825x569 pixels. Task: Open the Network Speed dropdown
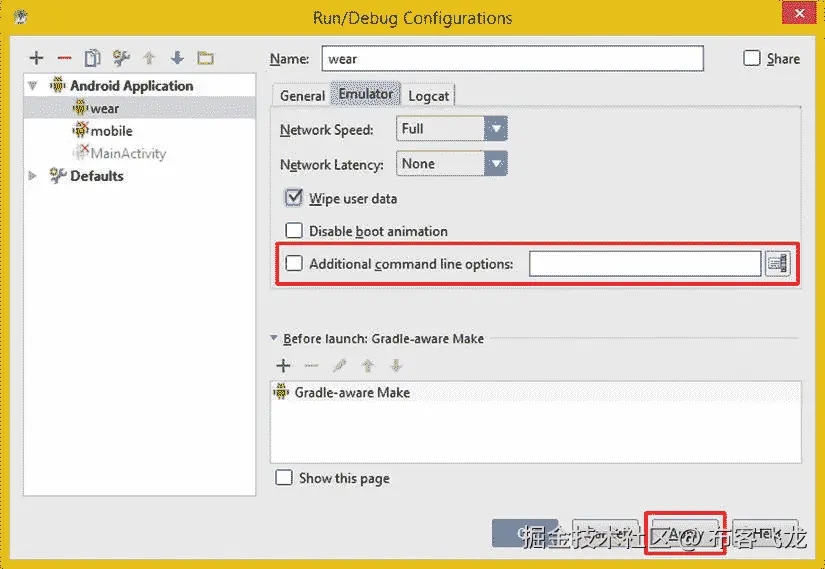[452, 128]
